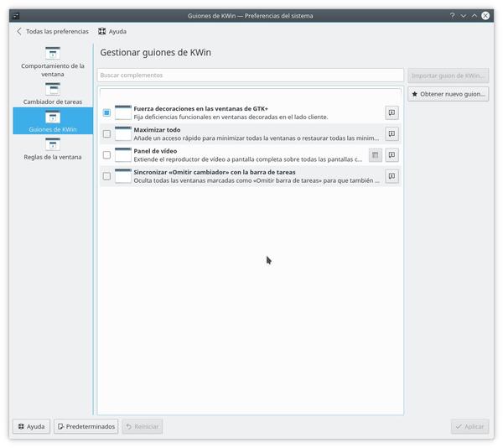Image resolution: width=503 pixels, height=448 pixels.
Task: Enable the Maximizar todo script
Action: coord(106,133)
